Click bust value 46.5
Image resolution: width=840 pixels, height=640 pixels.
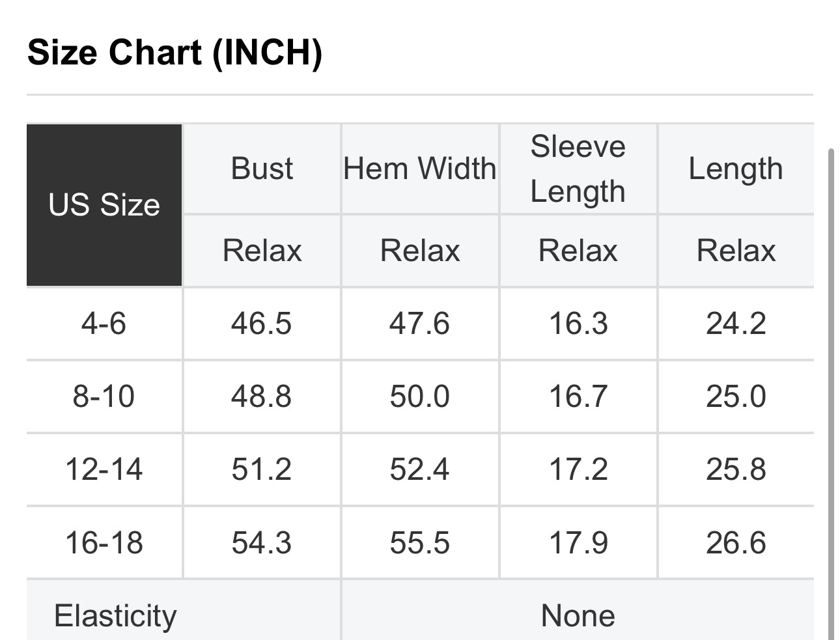pyautogui.click(x=262, y=324)
